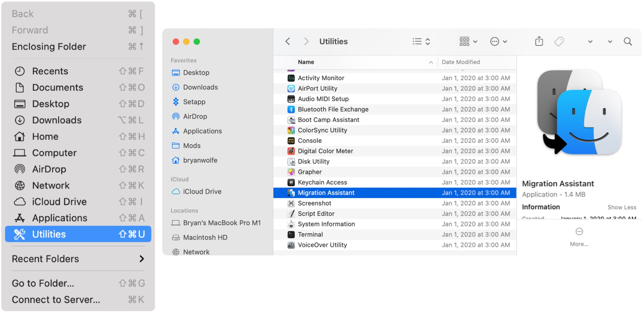Click the AirPort Utility app icon
644x313 pixels.
click(291, 88)
